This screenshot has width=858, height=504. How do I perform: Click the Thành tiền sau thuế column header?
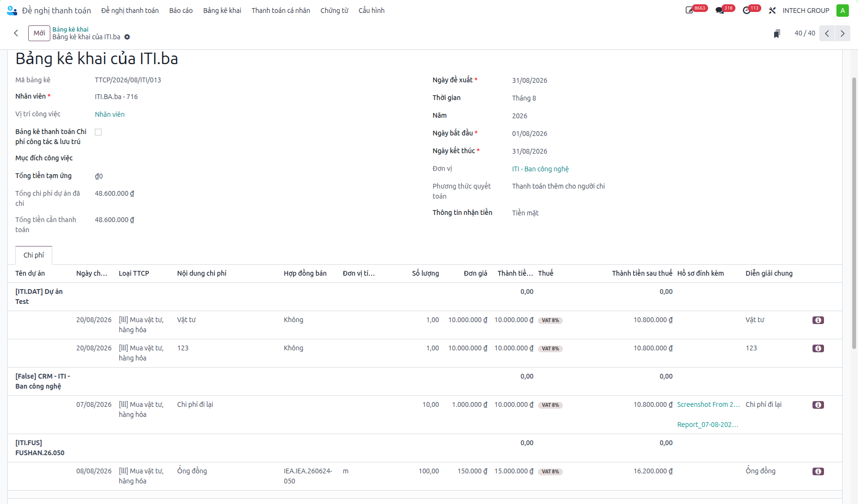642,273
